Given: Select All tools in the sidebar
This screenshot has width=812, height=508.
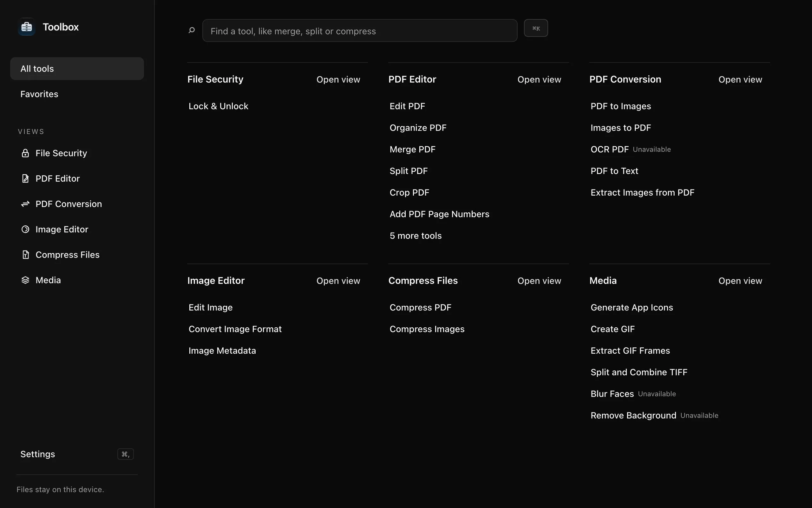Looking at the screenshot, I should click(77, 69).
